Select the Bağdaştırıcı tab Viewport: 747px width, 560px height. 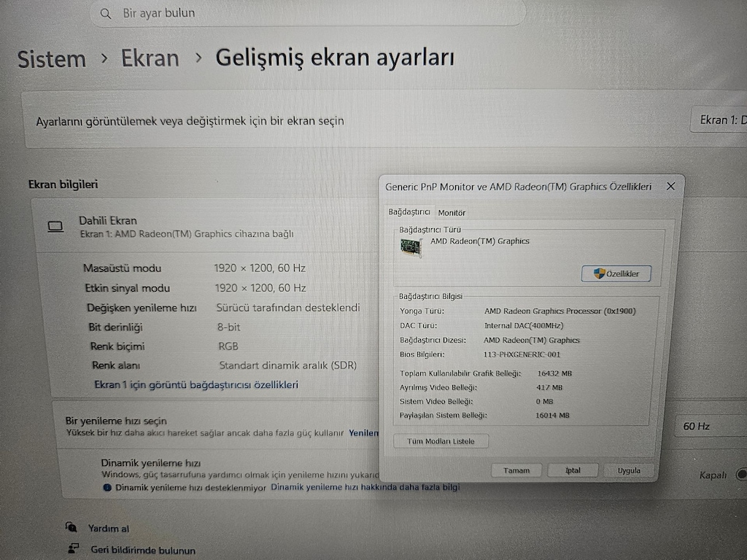pos(409,212)
